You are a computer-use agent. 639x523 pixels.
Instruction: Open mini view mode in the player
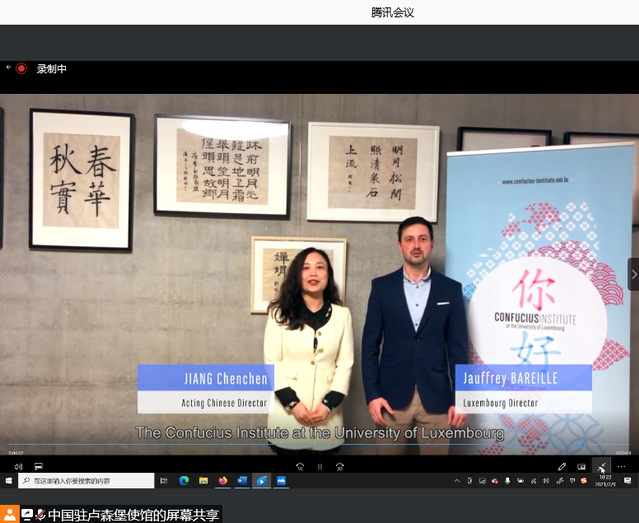click(x=582, y=466)
